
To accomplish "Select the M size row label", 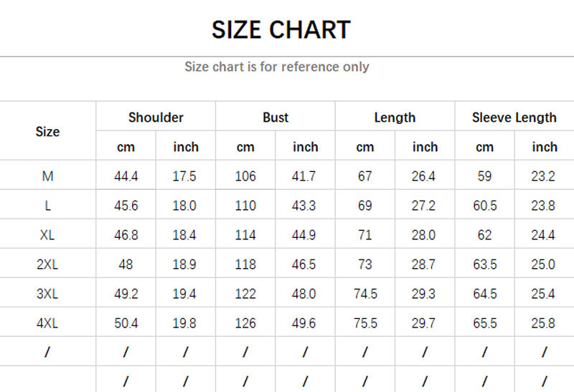I will [47, 176].
